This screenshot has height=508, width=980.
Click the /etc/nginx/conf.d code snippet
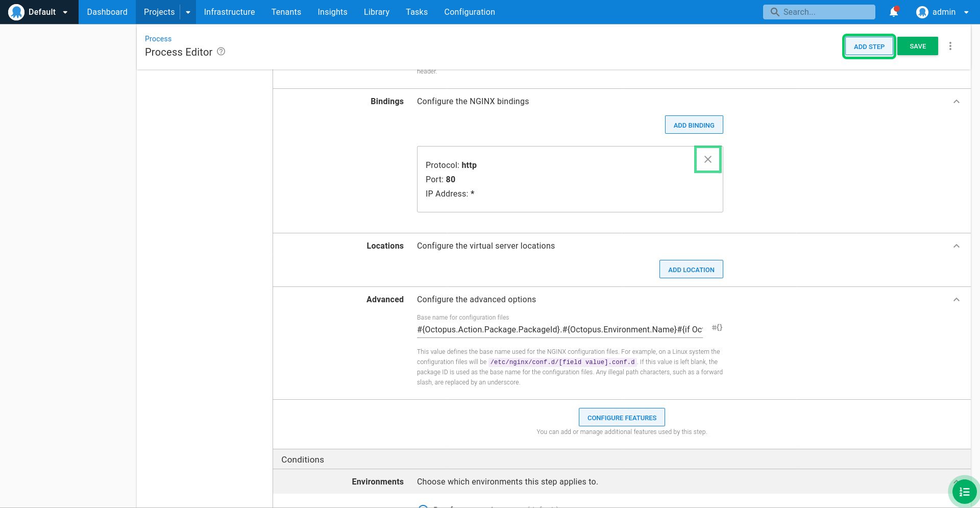click(x=562, y=362)
